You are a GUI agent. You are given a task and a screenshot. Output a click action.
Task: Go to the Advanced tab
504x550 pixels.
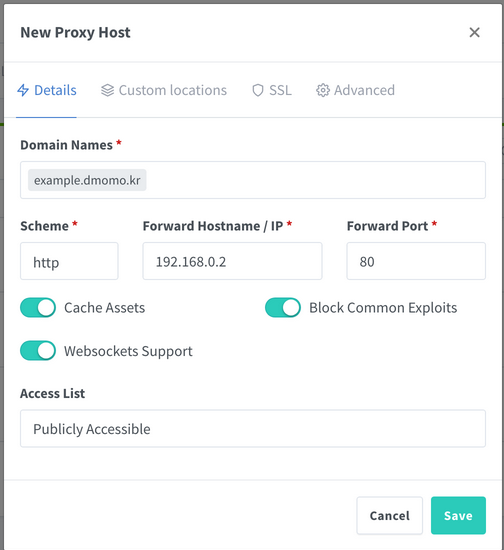[355, 90]
